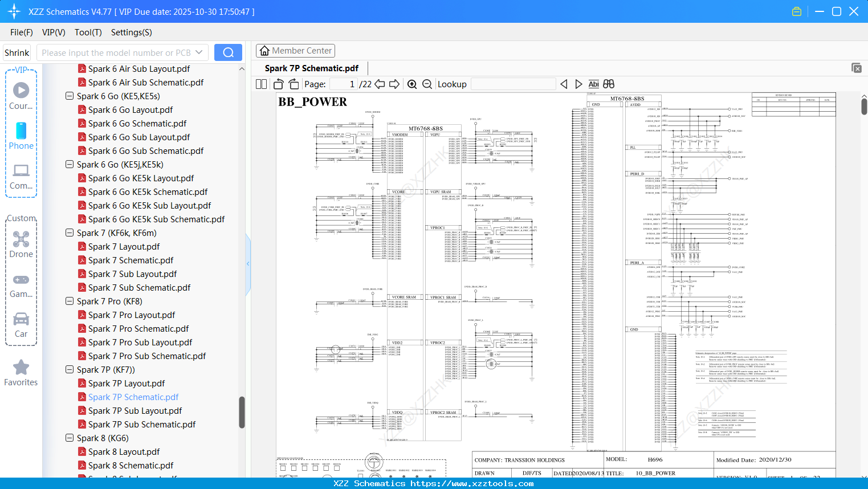Activate the binoculars search icon
This screenshot has width=868, height=489.
click(x=608, y=84)
